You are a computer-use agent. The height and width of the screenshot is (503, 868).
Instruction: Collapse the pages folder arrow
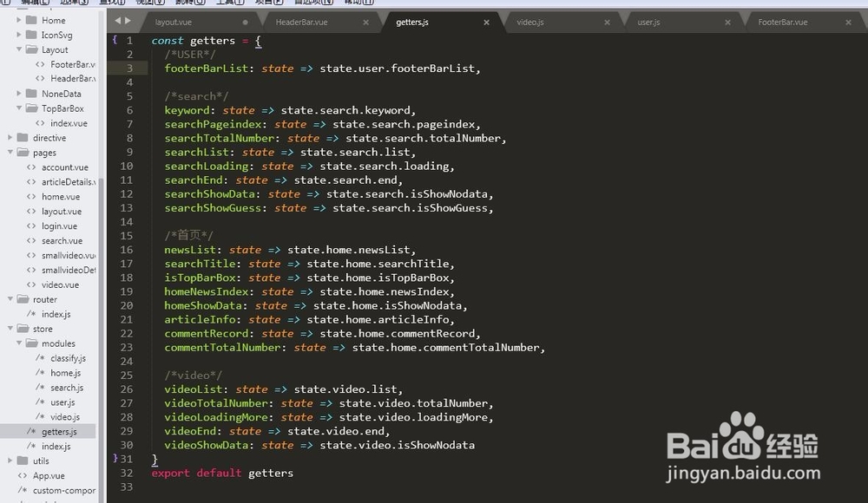pos(10,152)
